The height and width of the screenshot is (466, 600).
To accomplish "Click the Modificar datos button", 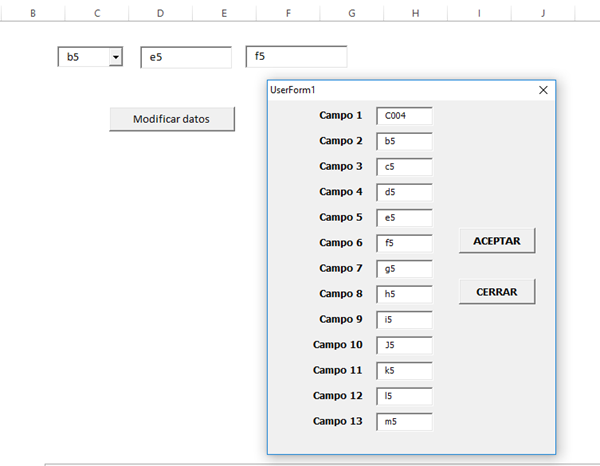I will click(x=171, y=119).
